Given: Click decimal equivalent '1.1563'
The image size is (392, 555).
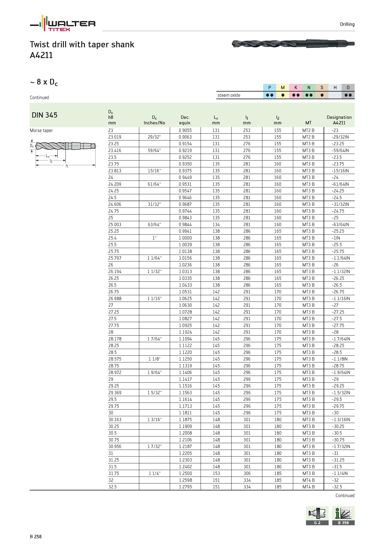Looking at the screenshot, I should point(185,393).
